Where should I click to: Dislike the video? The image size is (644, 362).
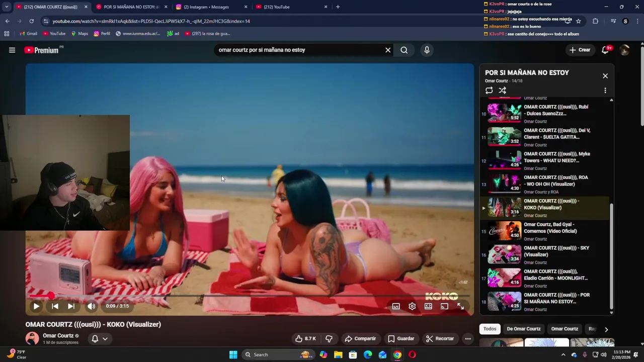coord(329,339)
